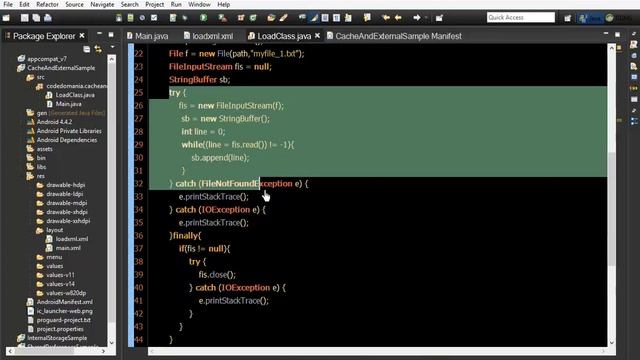Click Collapse All in Package Explorer

[87, 49]
